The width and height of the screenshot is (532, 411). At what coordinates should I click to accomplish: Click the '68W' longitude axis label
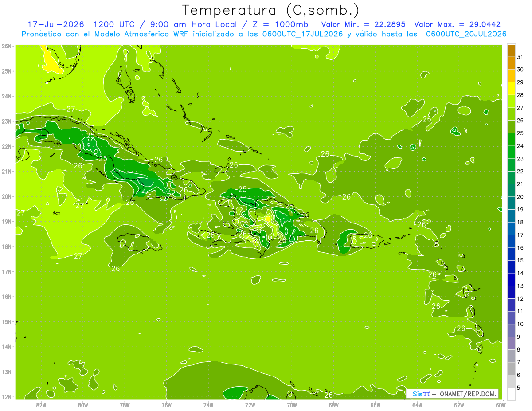(334, 405)
